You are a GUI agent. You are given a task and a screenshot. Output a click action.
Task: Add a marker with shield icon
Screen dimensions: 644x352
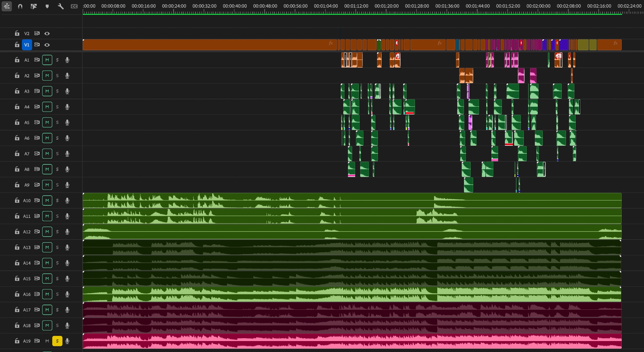point(47,6)
